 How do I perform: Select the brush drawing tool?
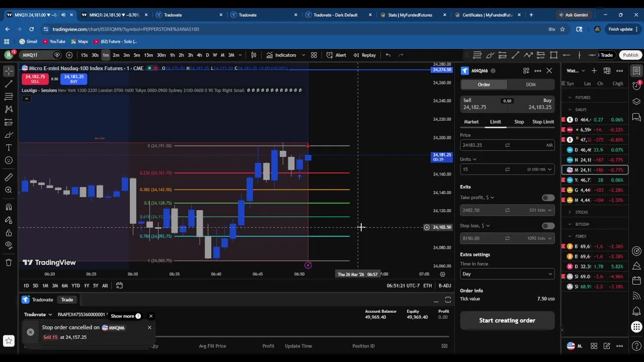point(9,135)
